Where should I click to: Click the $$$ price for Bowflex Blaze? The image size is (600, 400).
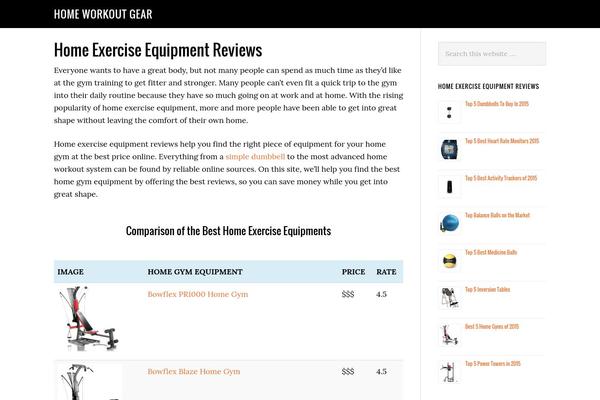tap(348, 372)
